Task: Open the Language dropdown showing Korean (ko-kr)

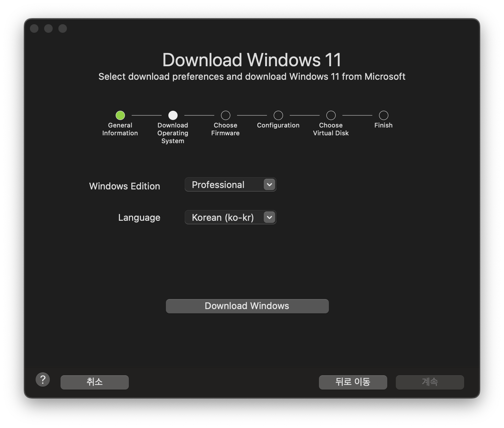Action: (231, 217)
